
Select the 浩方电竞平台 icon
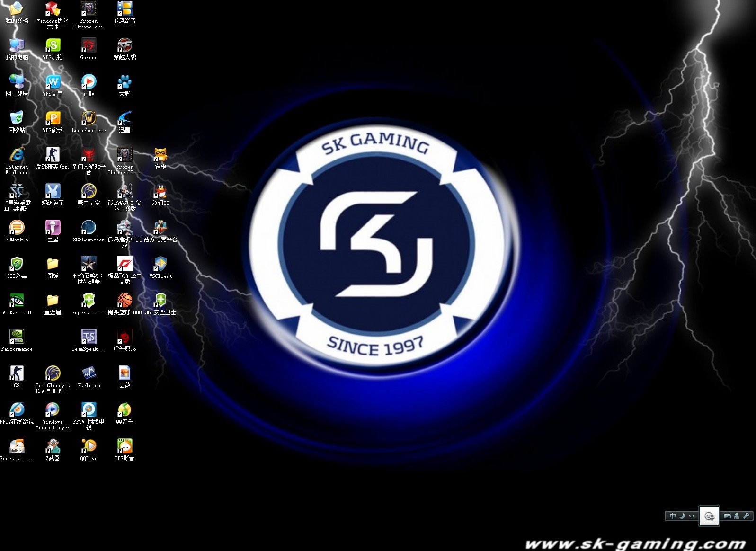160,228
